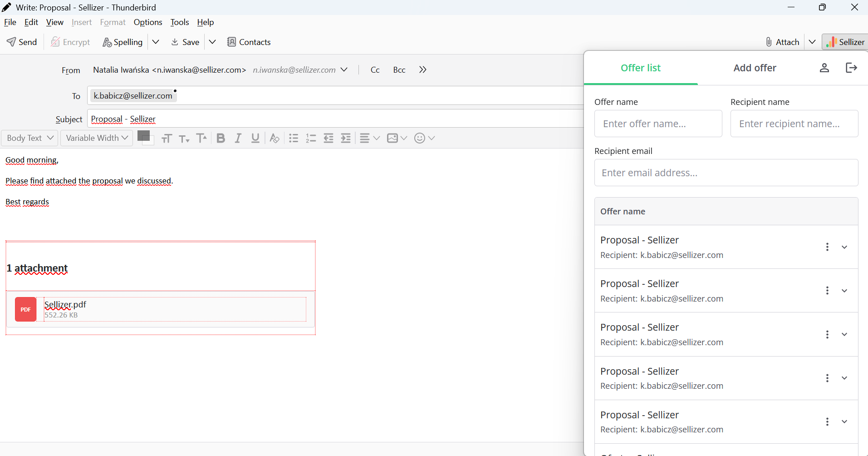Open the Help menu
This screenshot has width=868, height=456.
[206, 22]
